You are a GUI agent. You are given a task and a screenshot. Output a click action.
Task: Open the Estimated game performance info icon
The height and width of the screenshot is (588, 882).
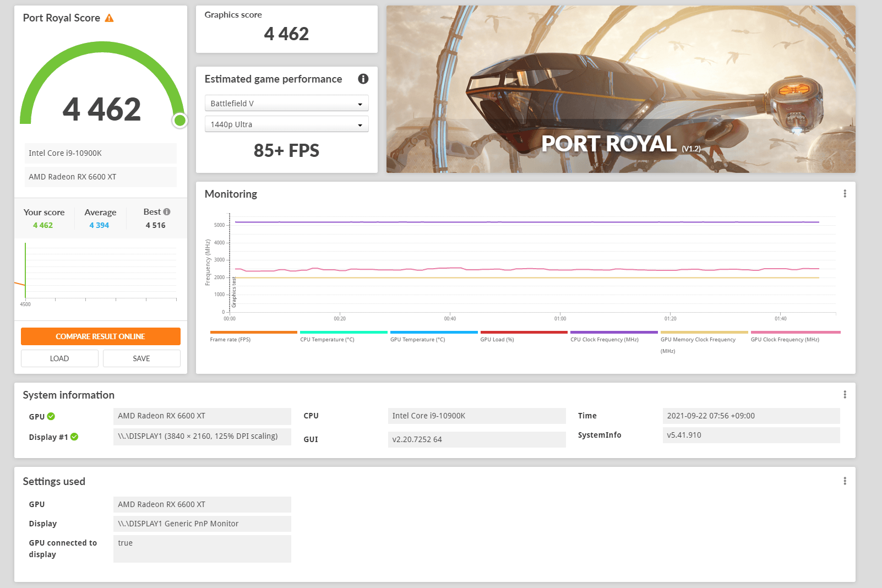(363, 79)
